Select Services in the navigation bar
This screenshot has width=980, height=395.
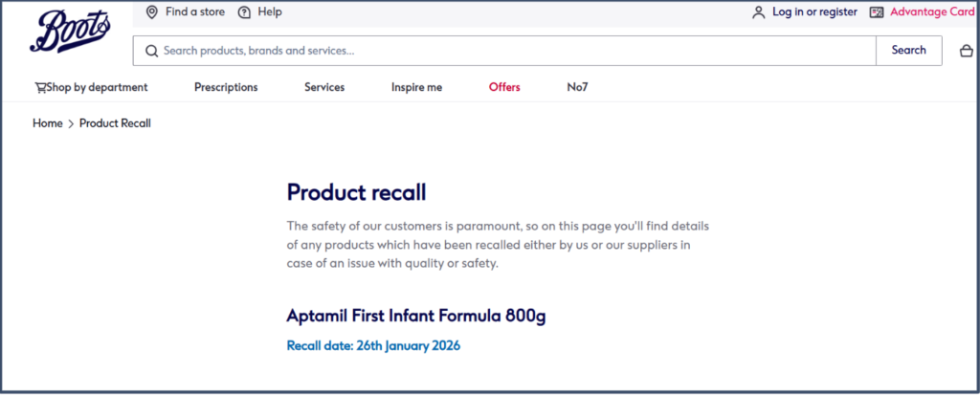pyautogui.click(x=324, y=87)
